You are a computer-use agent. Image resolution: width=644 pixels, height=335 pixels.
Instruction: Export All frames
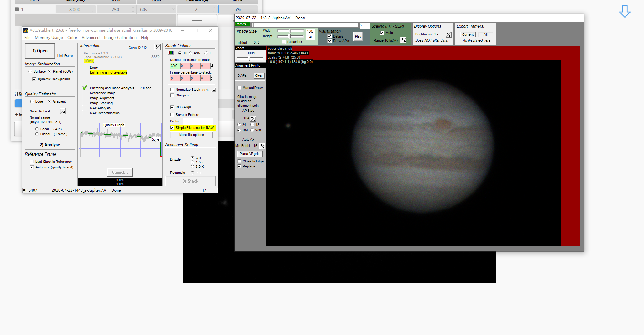pyautogui.click(x=485, y=34)
